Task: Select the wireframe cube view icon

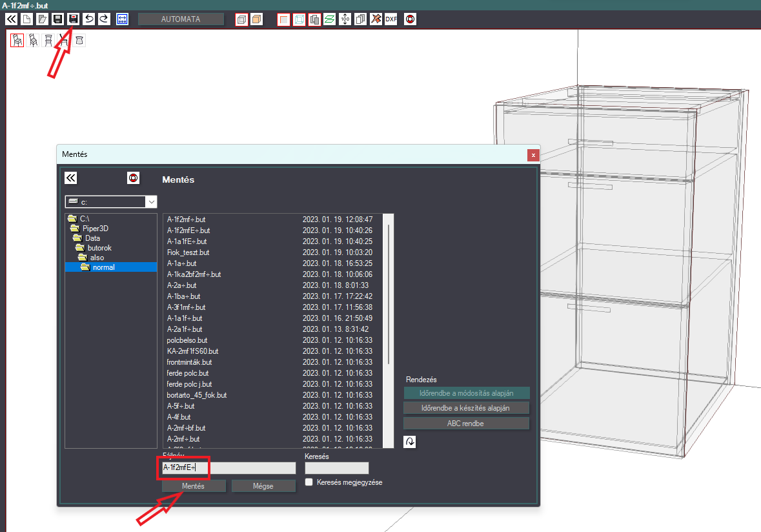Action: pos(241,19)
